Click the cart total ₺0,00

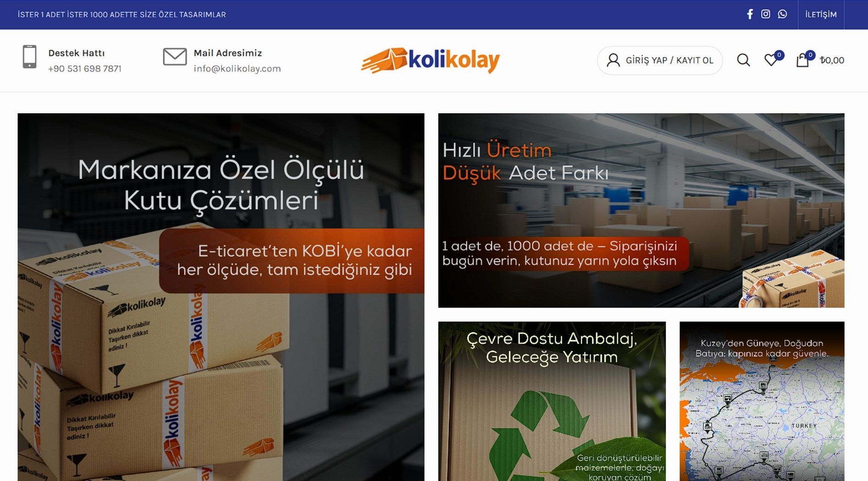(x=832, y=60)
